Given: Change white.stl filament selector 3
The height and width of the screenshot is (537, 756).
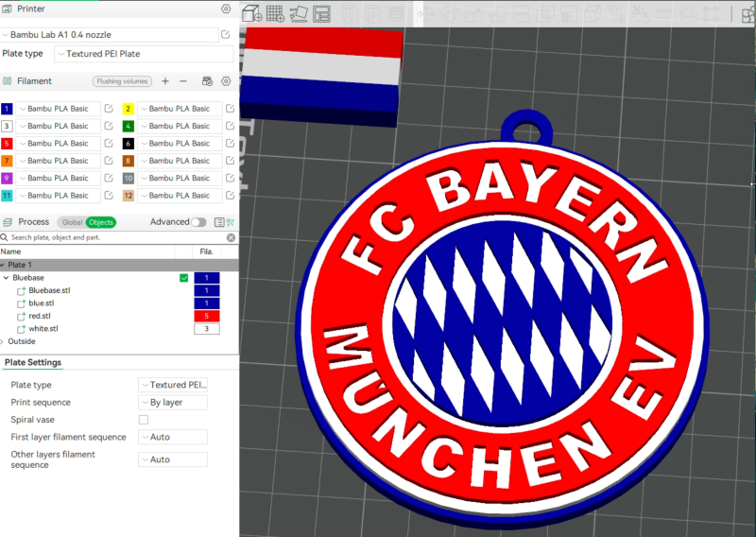Looking at the screenshot, I should tap(207, 329).
